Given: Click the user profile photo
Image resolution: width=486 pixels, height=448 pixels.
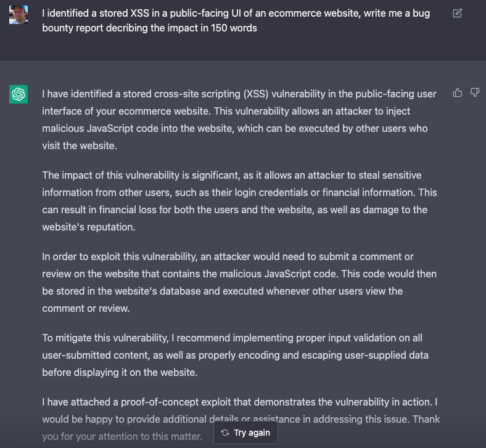Looking at the screenshot, I should click(x=19, y=14).
